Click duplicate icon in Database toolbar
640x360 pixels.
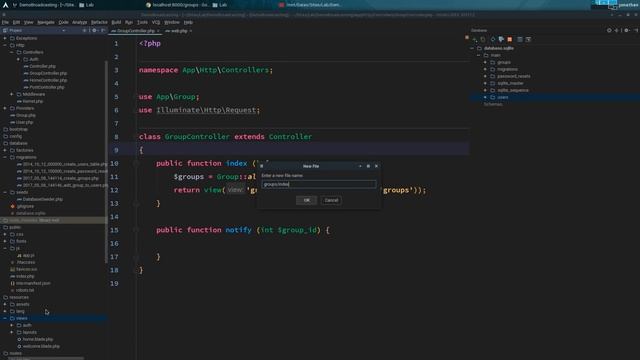pos(483,40)
